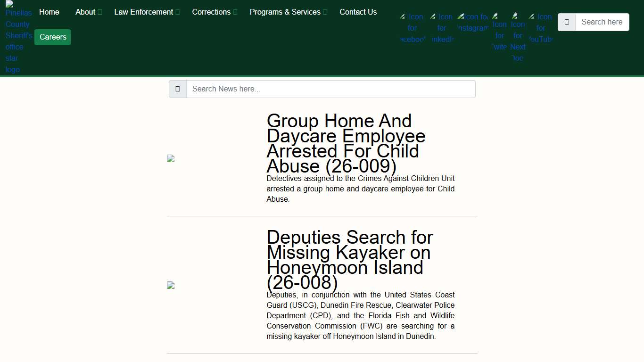The width and height of the screenshot is (644, 362).
Task: Open the Next Door icon link
Action: click(x=518, y=37)
